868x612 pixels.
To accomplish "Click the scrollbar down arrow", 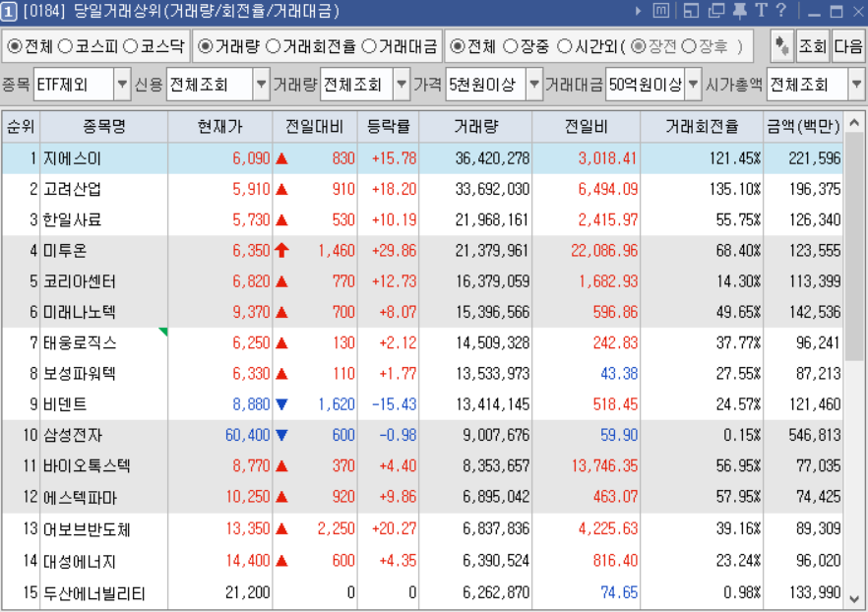I will pos(854,599).
